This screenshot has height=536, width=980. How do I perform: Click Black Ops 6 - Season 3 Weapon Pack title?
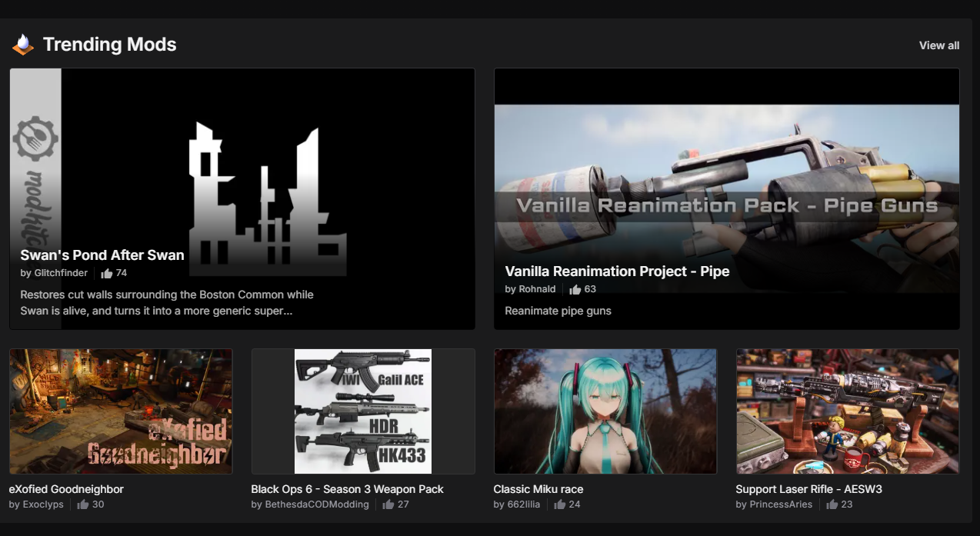pos(348,489)
